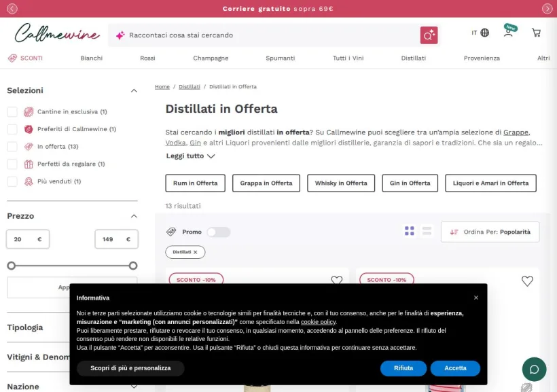The height and width of the screenshot is (392, 557).
Task: Go to Distillati breadcrumb link
Action: [190, 87]
